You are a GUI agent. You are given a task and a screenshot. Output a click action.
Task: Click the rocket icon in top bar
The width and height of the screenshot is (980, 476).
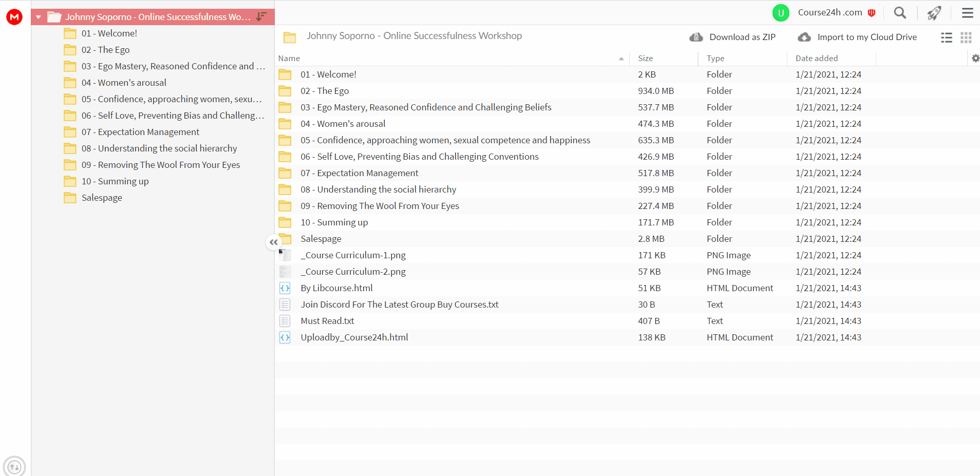coord(934,13)
